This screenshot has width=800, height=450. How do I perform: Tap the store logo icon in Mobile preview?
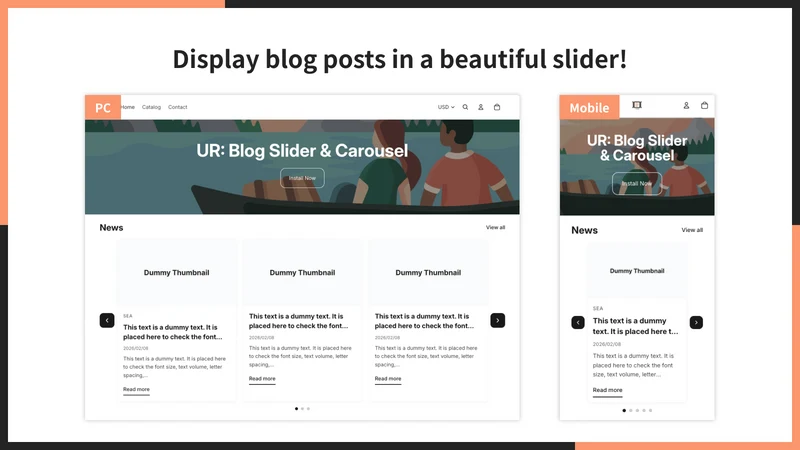(x=637, y=105)
